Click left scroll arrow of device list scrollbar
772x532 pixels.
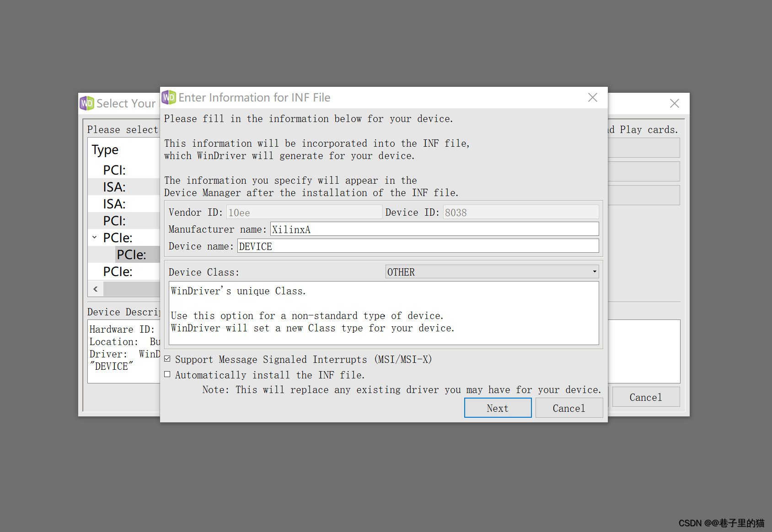96,289
